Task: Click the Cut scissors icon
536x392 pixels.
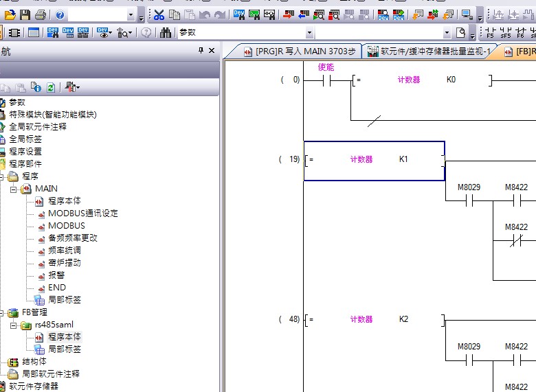Action: pos(159,14)
